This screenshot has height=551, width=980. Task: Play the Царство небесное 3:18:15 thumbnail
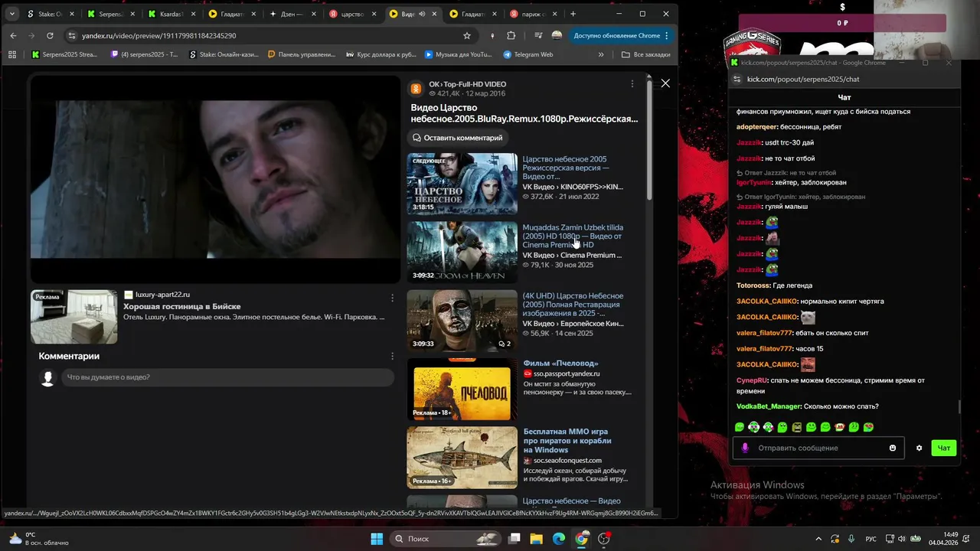[x=462, y=184]
